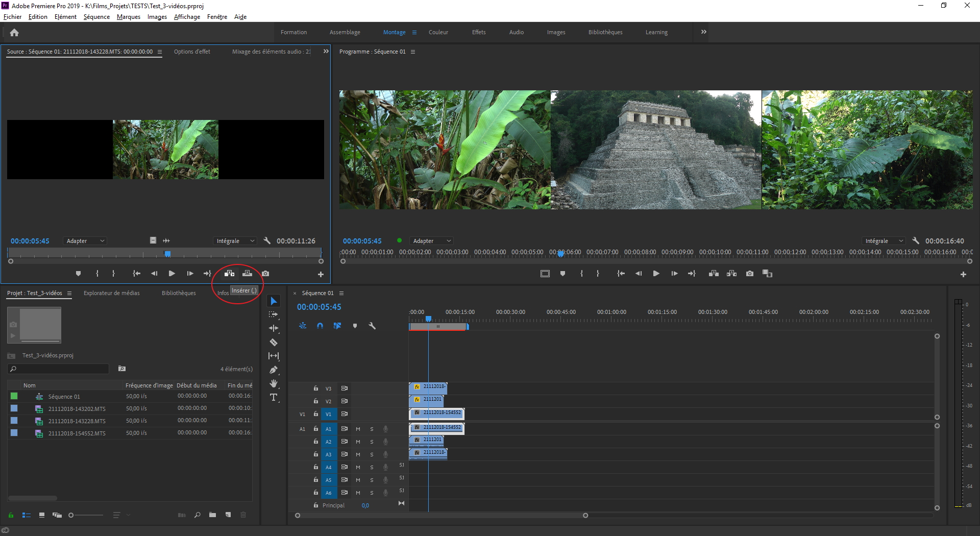This screenshot has height=536, width=980.
Task: Play the Program monitor sequence
Action: [656, 274]
